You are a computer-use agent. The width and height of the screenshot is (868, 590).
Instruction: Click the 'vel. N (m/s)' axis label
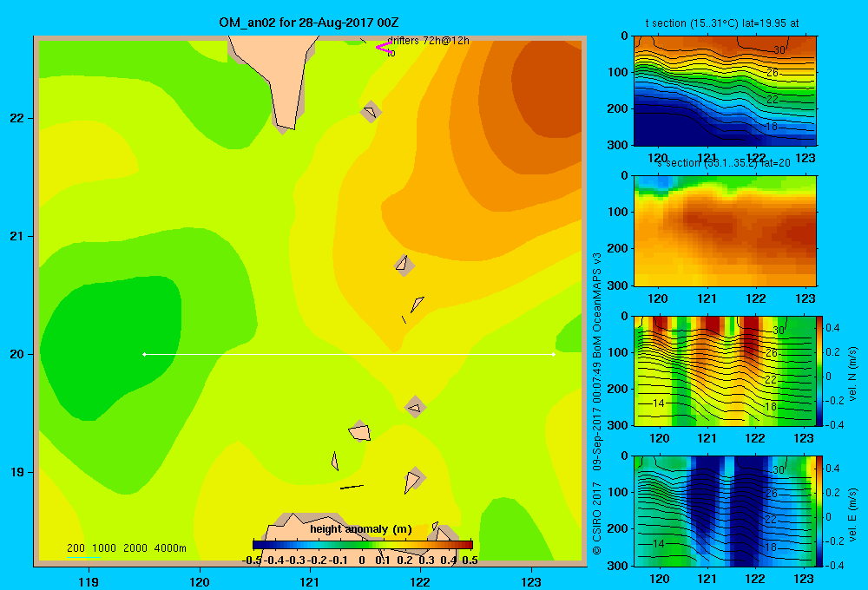click(x=852, y=374)
